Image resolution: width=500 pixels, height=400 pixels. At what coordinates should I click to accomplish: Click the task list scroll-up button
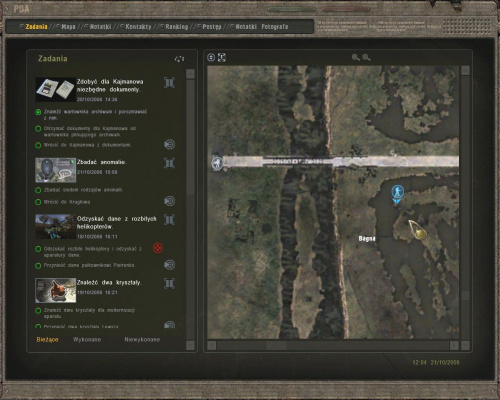[x=190, y=74]
